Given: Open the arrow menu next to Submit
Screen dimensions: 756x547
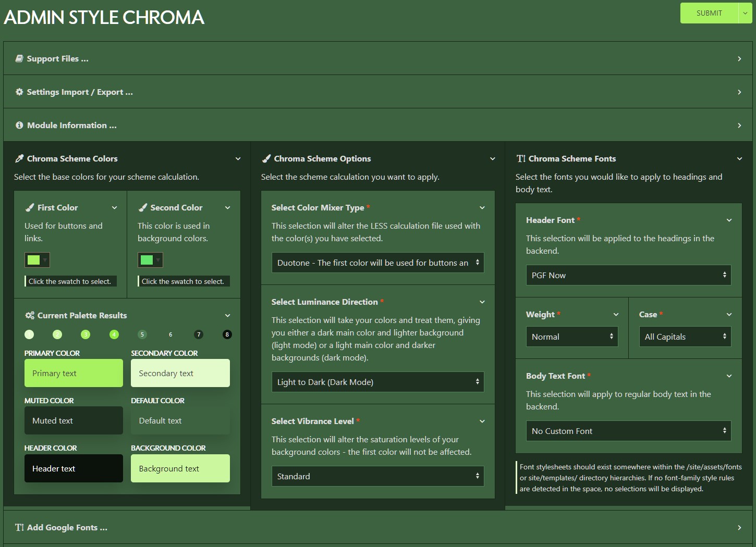Looking at the screenshot, I should 745,13.
